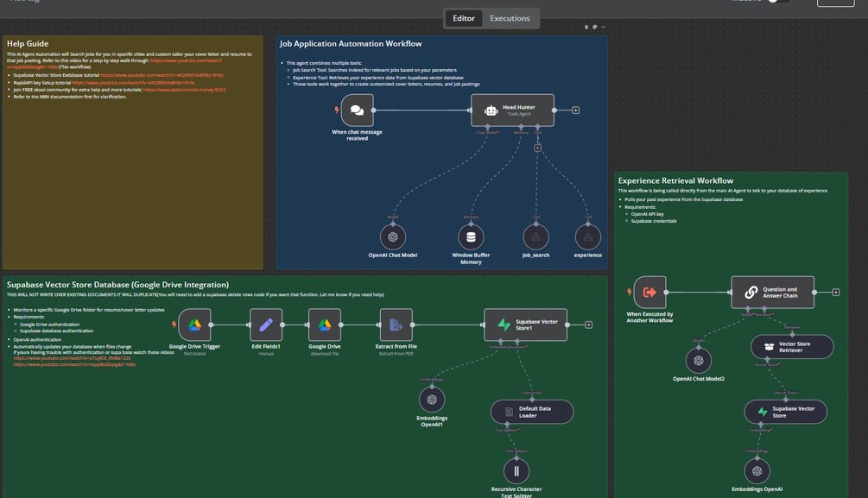Click the 'Refer to the N8N documentation' bullet
Screen dimensions: 868x498
[x=70, y=97]
